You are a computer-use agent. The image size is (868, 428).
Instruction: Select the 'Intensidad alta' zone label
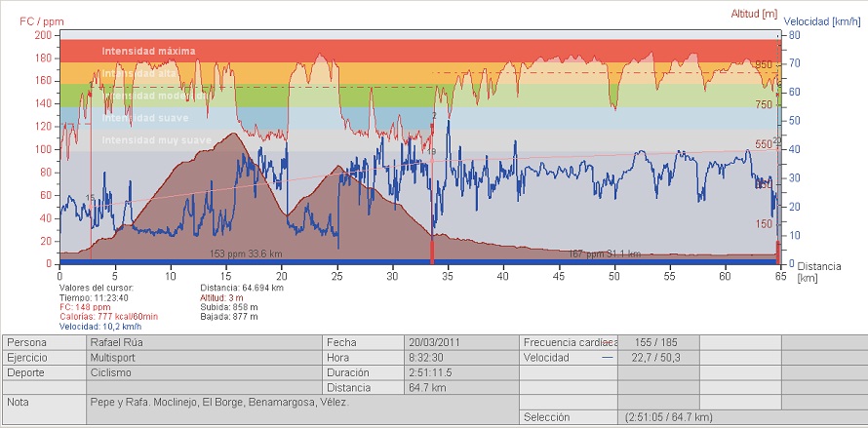point(138,74)
